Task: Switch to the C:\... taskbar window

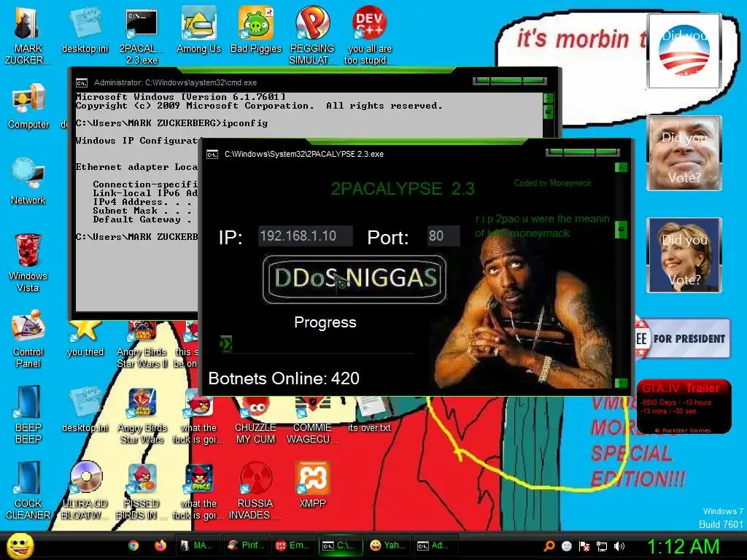Action: point(339,545)
